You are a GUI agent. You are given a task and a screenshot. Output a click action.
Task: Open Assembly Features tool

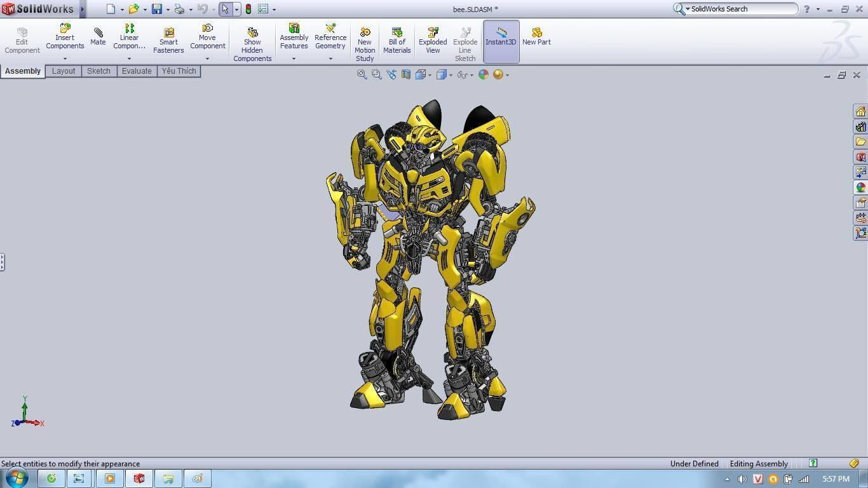tap(294, 37)
